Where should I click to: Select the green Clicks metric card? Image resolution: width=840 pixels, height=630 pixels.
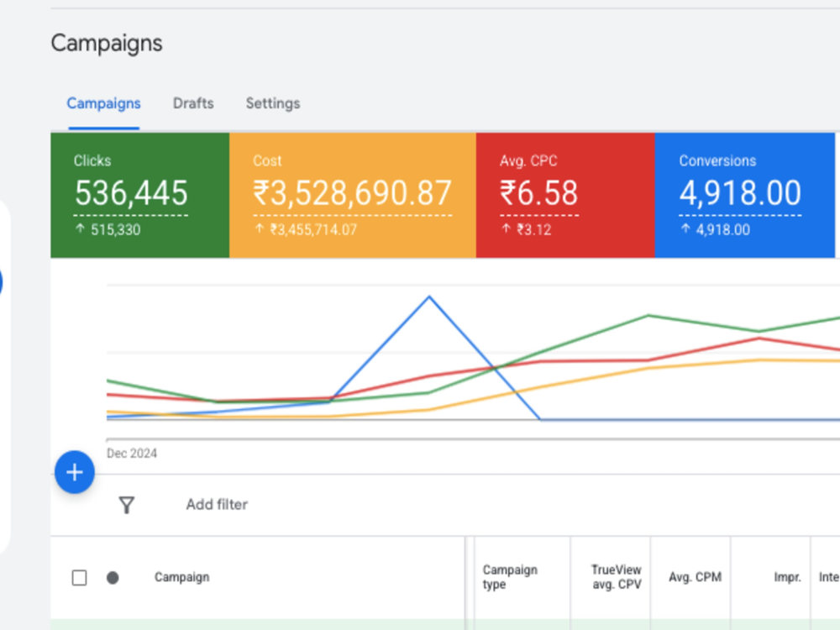coord(139,195)
